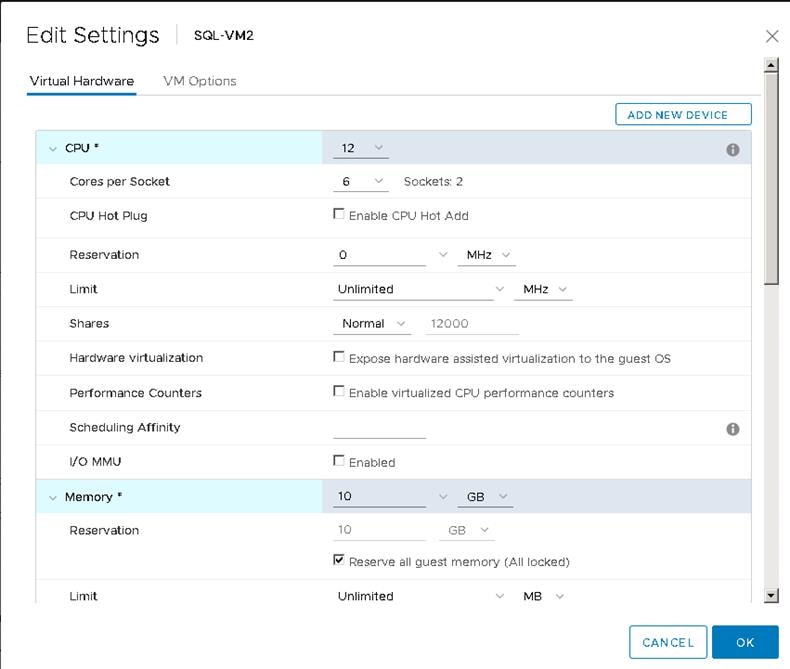Uncheck Reserve all guest memory
The width and height of the screenshot is (790, 669).
[339, 561]
